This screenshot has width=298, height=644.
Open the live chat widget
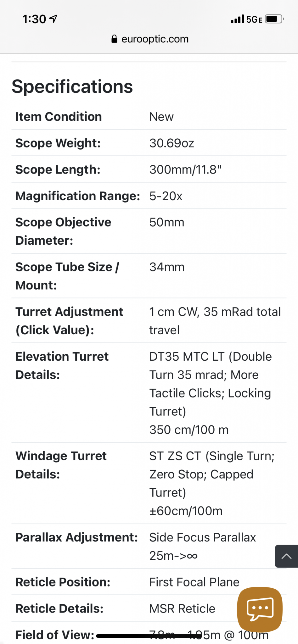point(260,609)
